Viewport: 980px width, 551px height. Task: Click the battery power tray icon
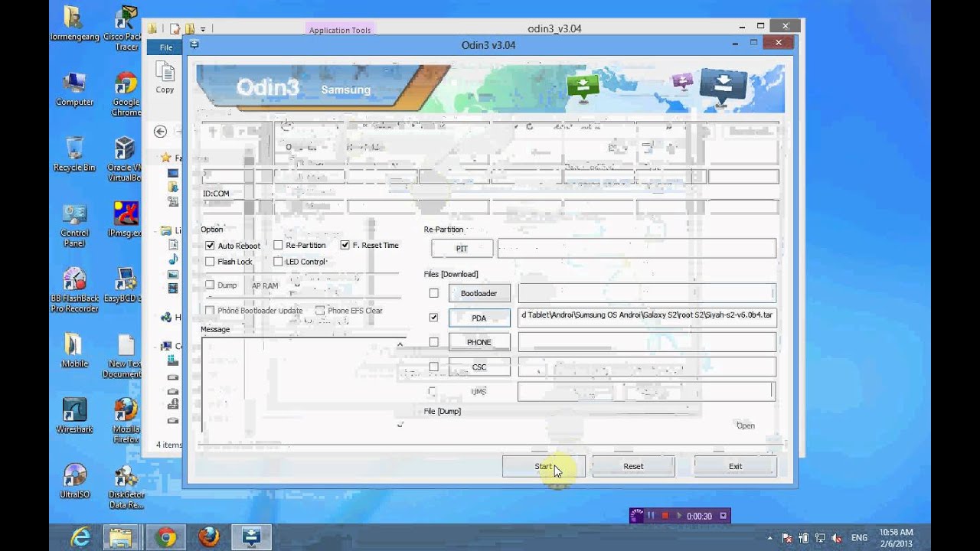(x=803, y=538)
